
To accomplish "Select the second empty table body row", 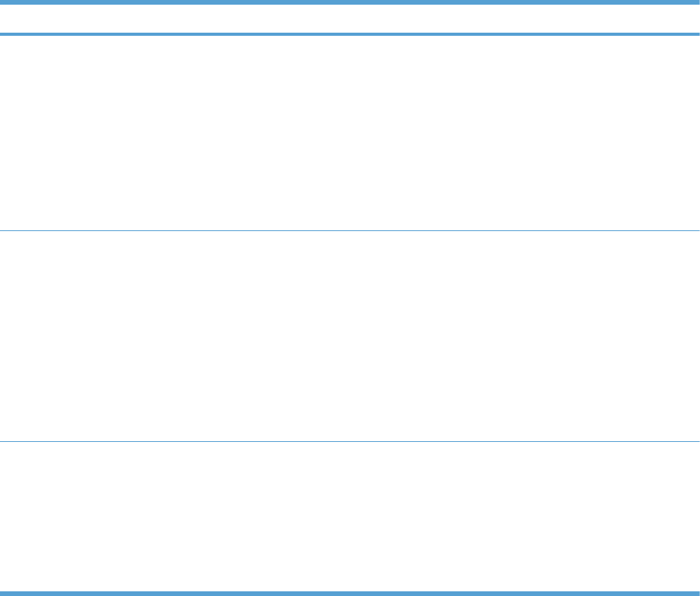I will tap(350, 336).
